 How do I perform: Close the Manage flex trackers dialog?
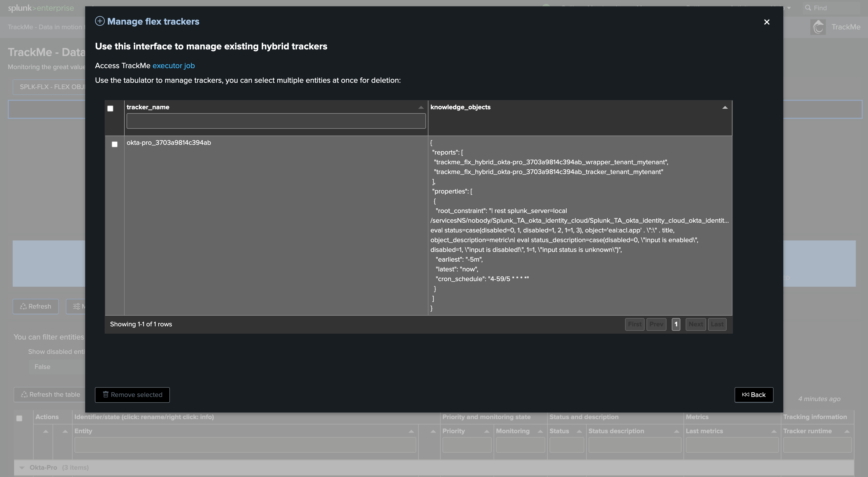tap(766, 22)
